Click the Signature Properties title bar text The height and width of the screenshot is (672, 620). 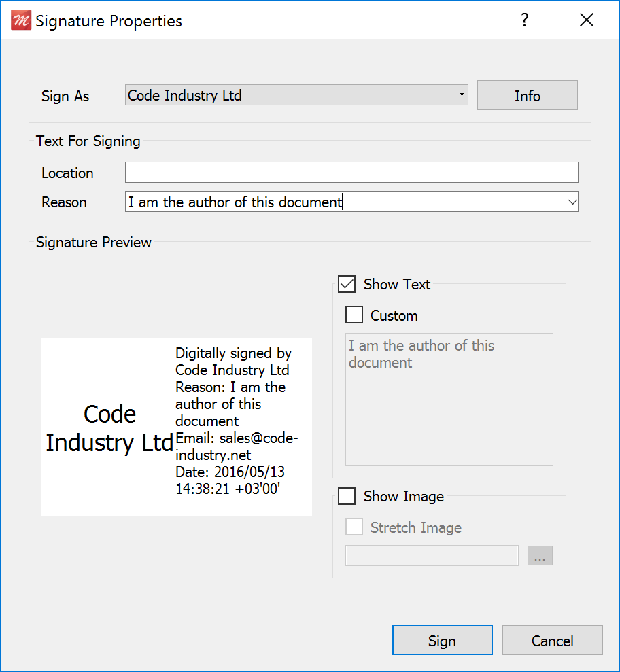point(109,21)
